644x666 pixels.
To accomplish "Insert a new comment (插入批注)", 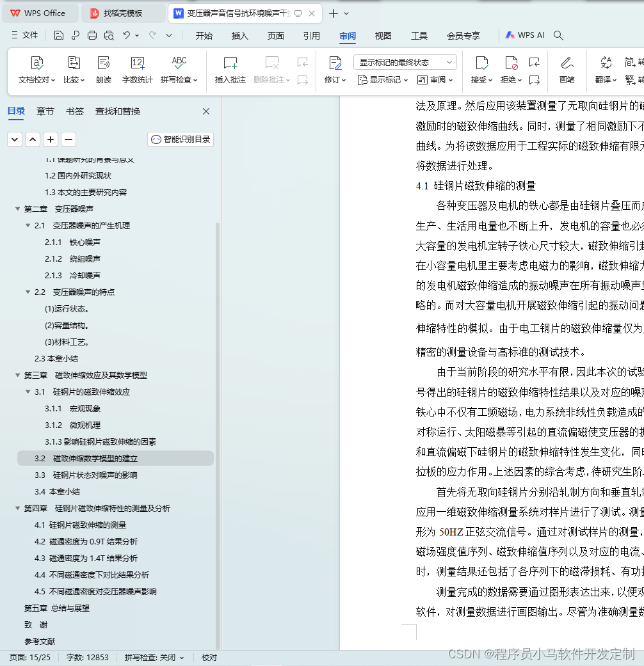I will tap(230, 70).
